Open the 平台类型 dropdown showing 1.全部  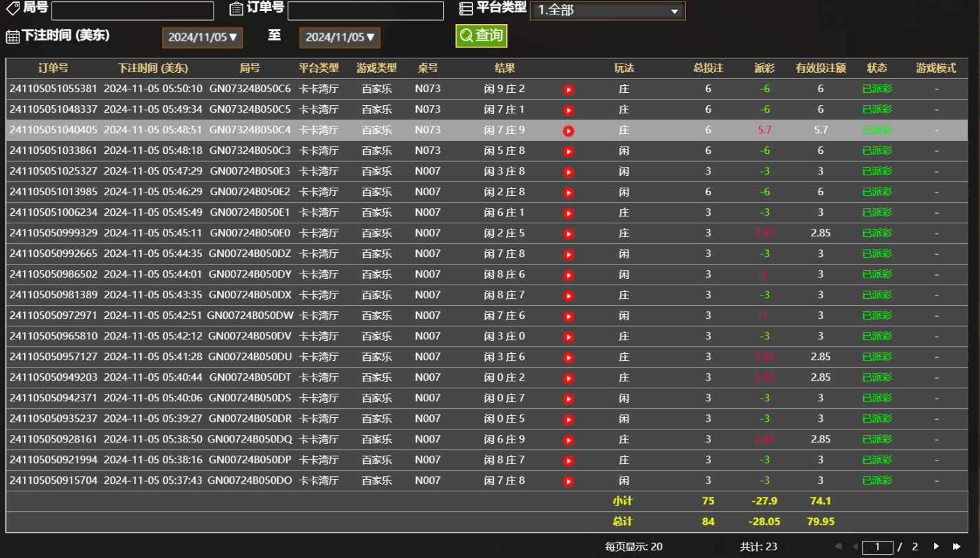[x=608, y=11]
